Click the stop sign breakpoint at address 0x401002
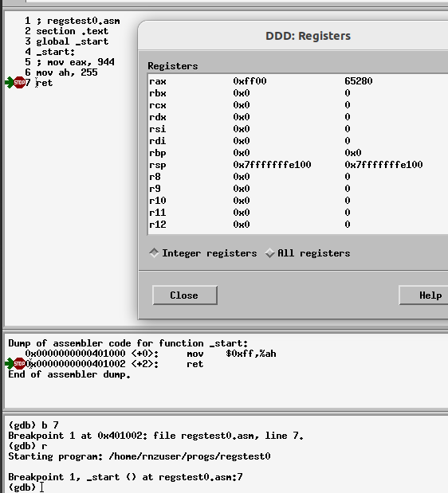This screenshot has height=493, width=448. click(x=19, y=363)
